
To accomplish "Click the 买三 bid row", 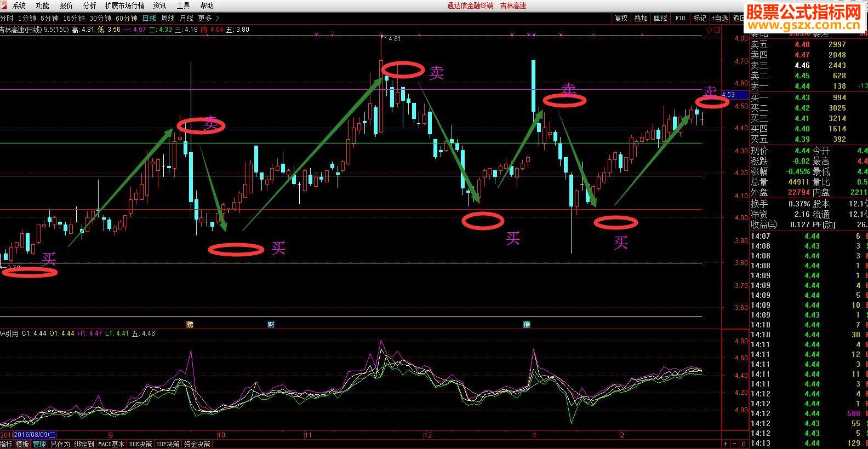I will [x=809, y=118].
